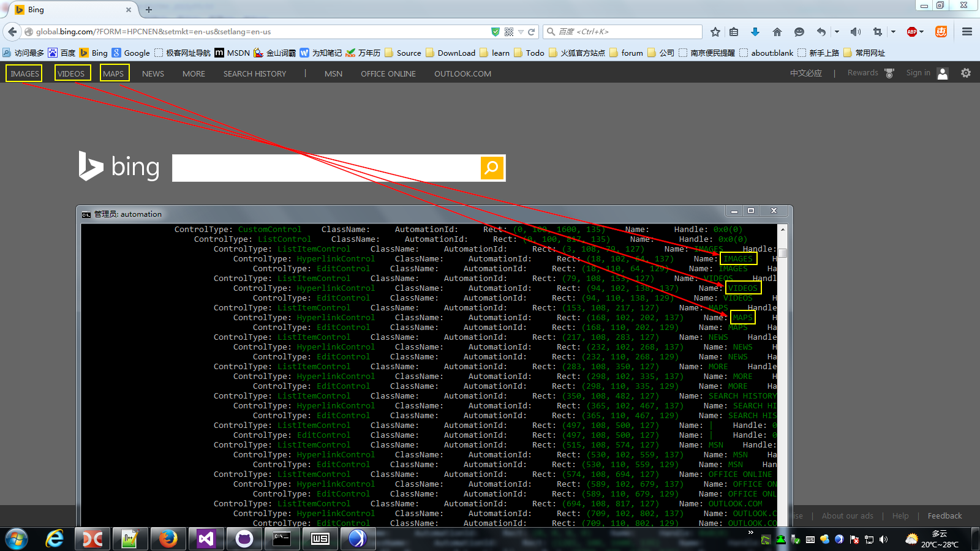Open Notepad++ from the taskbar
The height and width of the screenshot is (551, 980).
coord(130,539)
